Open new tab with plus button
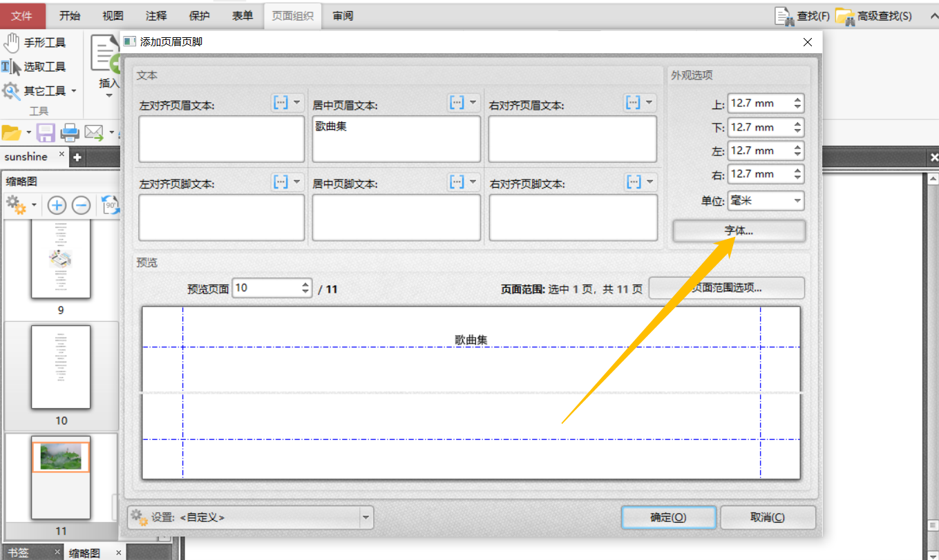The height and width of the screenshot is (560, 939). pos(77,157)
